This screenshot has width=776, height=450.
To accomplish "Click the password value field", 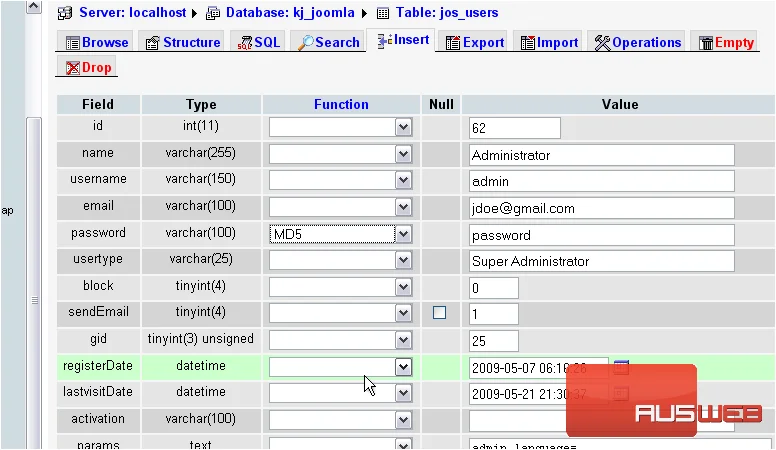I will click(602, 235).
